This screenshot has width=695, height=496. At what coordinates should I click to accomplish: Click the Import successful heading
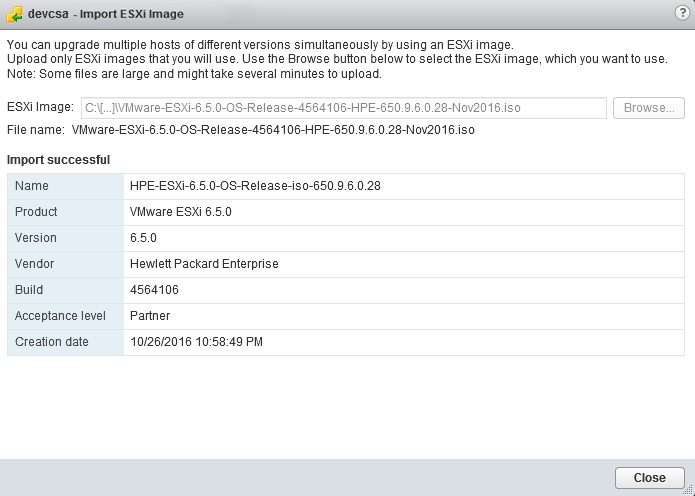[59, 160]
